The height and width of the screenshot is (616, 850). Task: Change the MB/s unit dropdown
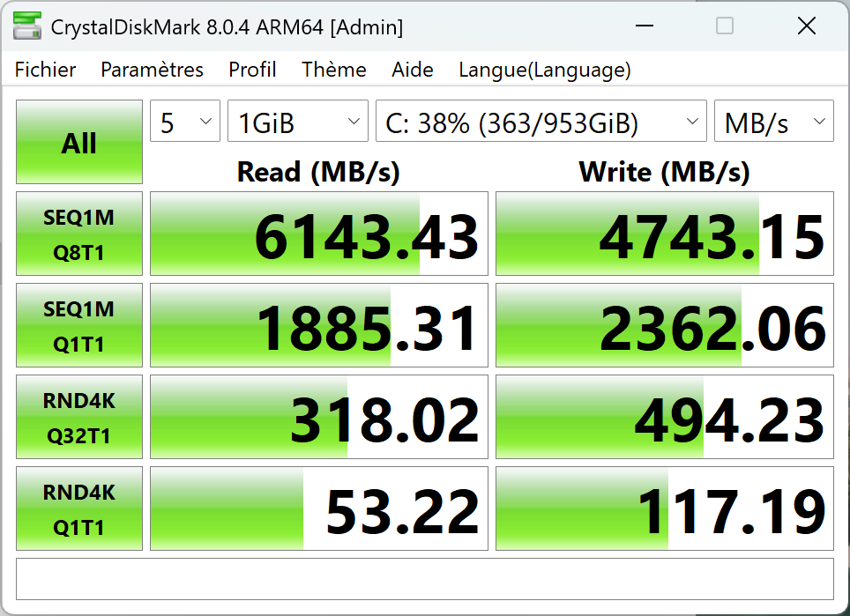773,122
